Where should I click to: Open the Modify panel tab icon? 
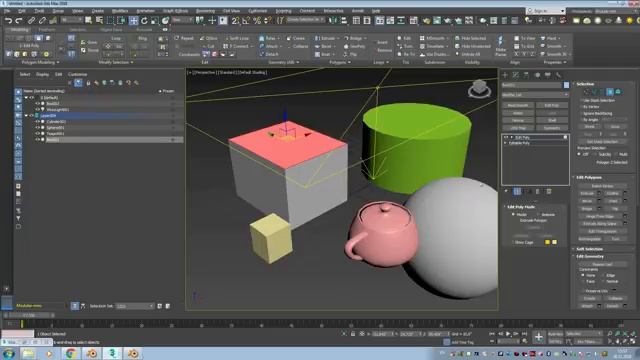point(516,75)
